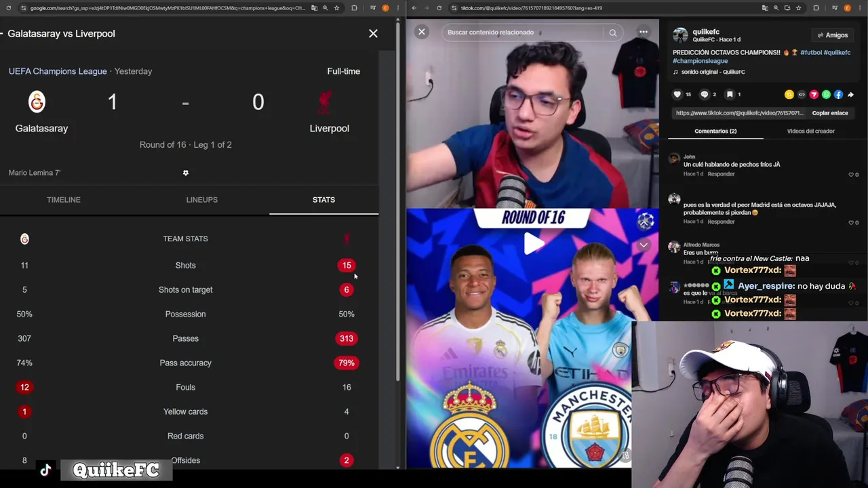The width and height of the screenshot is (868, 488).
Task: Click the small Galatasaray icon in TEAM STATS
Action: [x=24, y=239]
